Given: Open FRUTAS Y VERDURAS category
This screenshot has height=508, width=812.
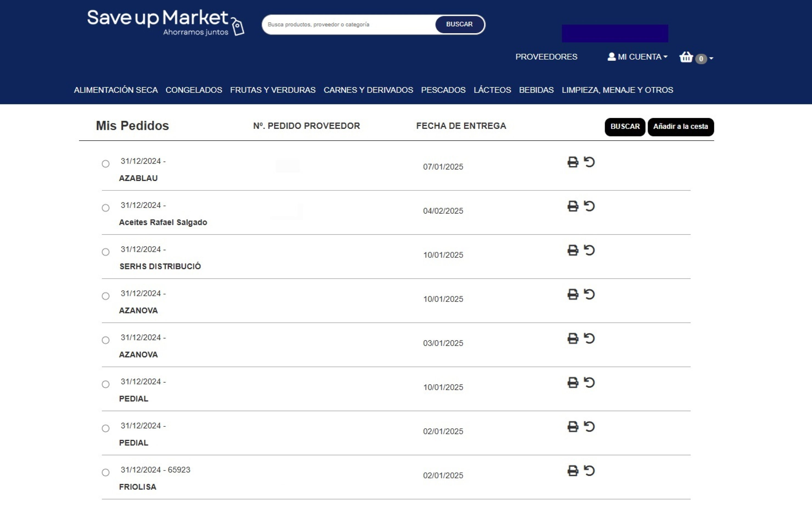Looking at the screenshot, I should [273, 90].
